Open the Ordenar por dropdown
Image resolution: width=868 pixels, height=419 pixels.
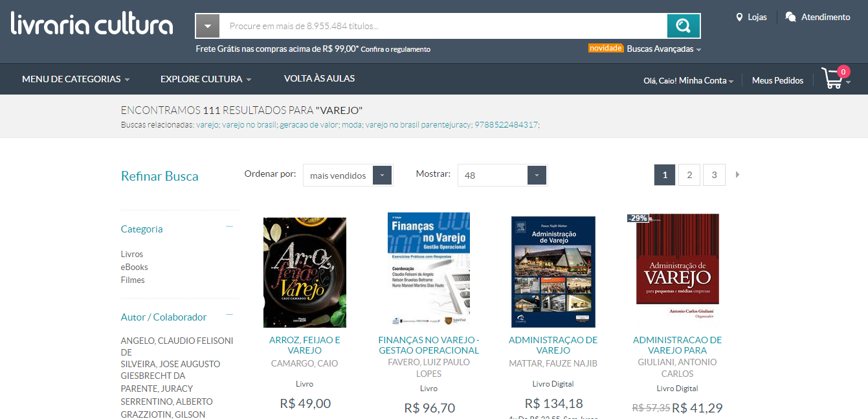coord(348,176)
